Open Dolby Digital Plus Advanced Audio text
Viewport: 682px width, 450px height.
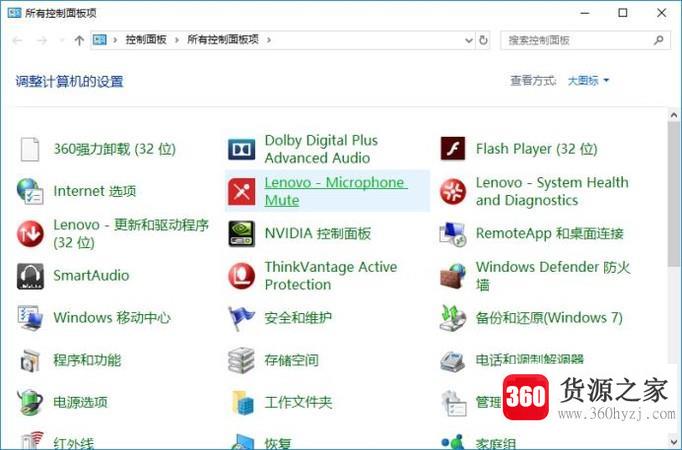coord(321,149)
